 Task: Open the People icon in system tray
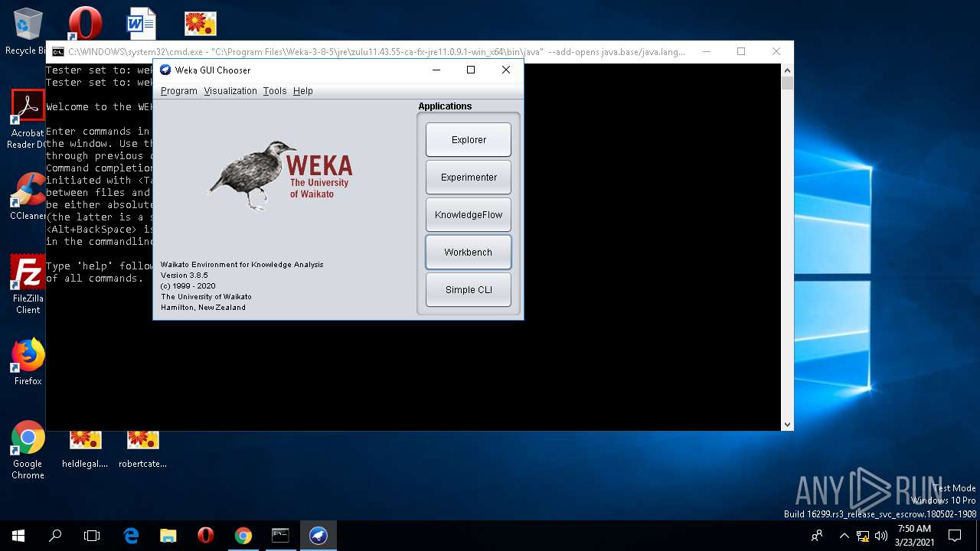(818, 536)
